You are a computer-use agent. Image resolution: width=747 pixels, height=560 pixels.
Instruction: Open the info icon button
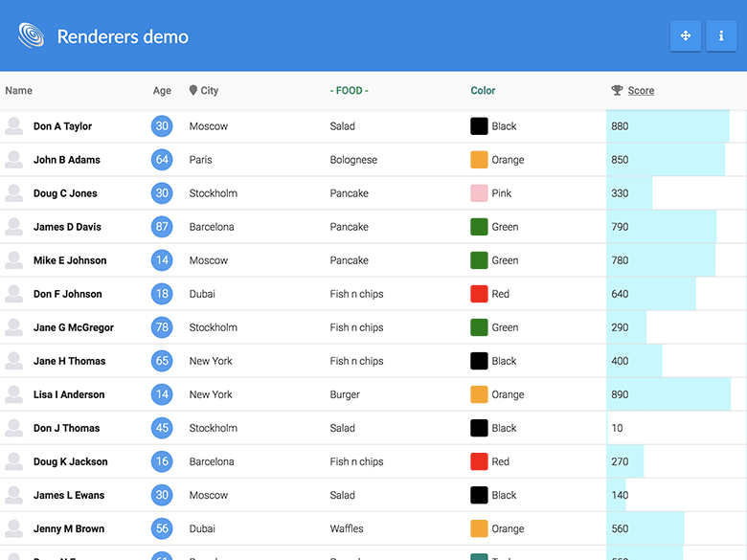coord(721,35)
